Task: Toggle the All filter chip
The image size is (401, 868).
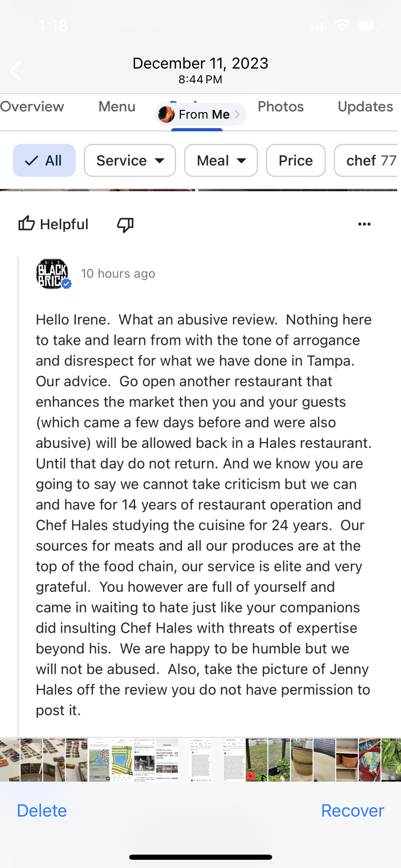Action: click(x=44, y=160)
